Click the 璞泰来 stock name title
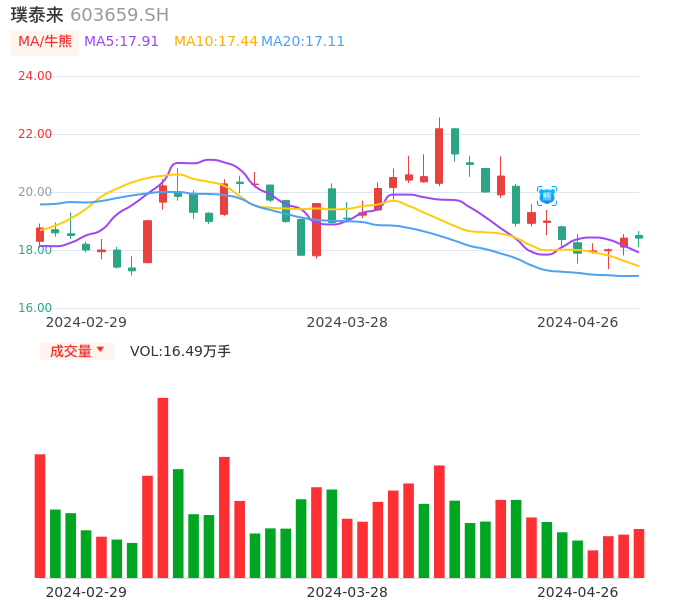 pyautogui.click(x=37, y=15)
